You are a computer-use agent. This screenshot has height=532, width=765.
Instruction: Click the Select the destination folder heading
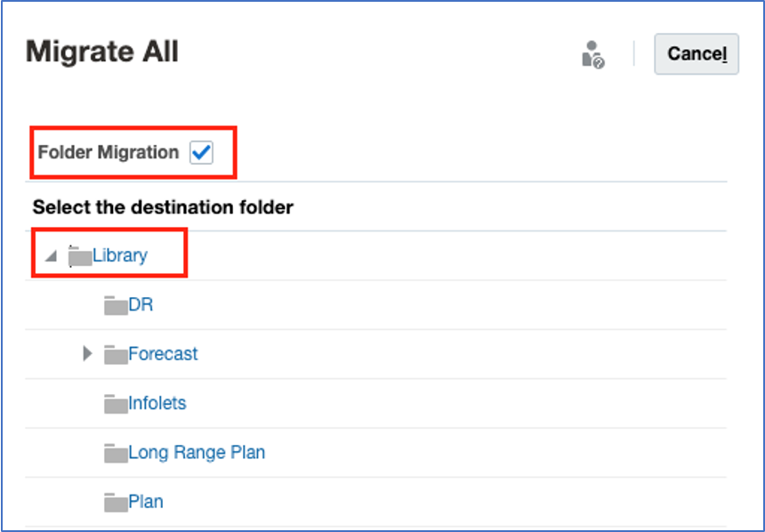tap(163, 208)
